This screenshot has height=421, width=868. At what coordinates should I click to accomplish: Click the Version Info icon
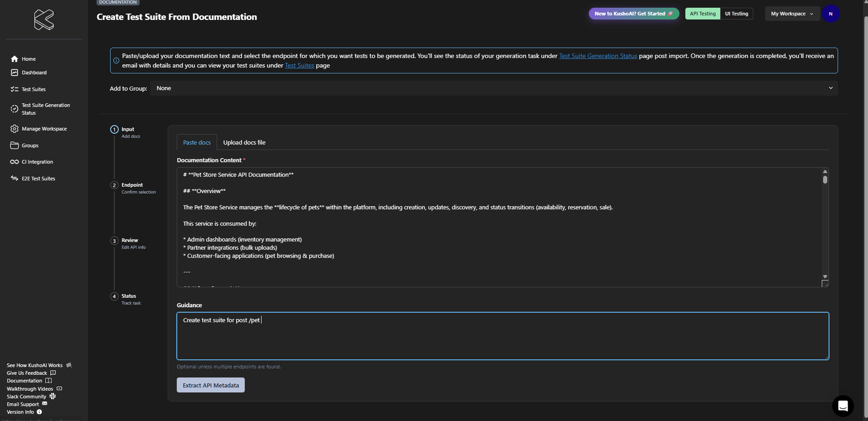[x=39, y=412]
